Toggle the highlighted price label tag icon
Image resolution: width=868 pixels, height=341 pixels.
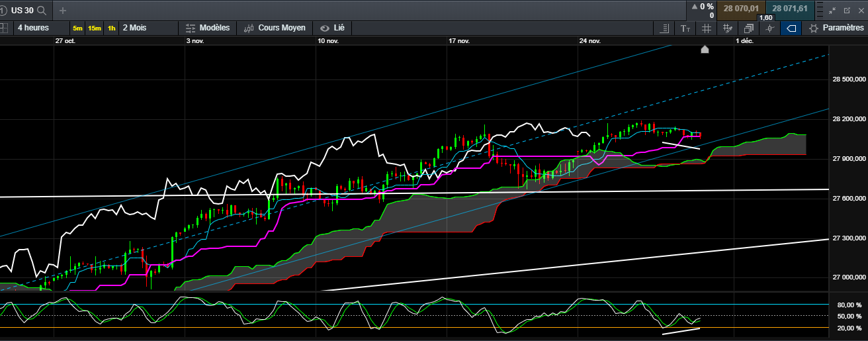791,28
